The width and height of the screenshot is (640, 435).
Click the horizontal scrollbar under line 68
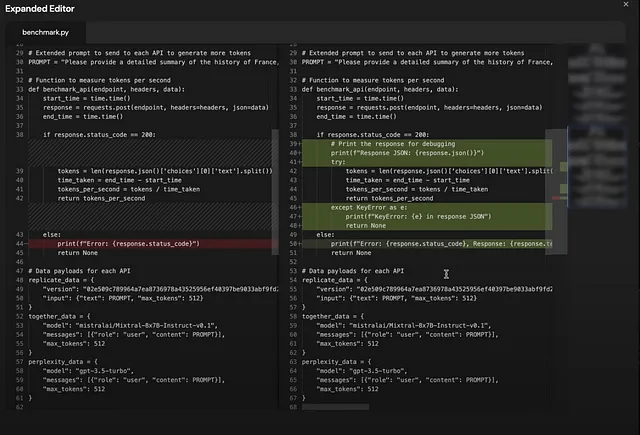(x=335, y=407)
